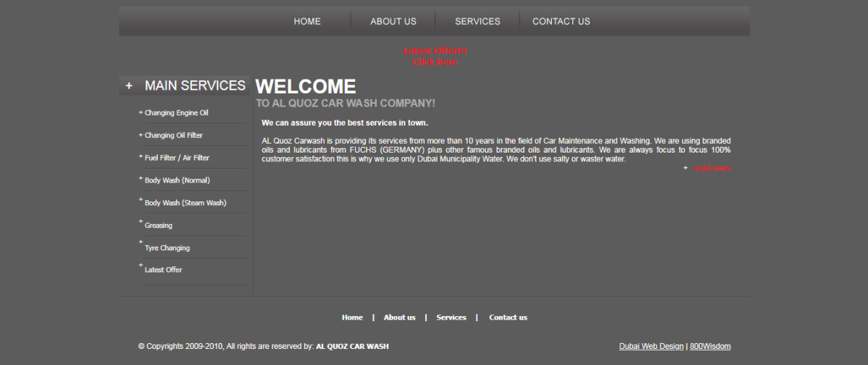Screen dimensions: 868x365
Task: Click the red Latest Offer banner link
Action: tap(435, 56)
